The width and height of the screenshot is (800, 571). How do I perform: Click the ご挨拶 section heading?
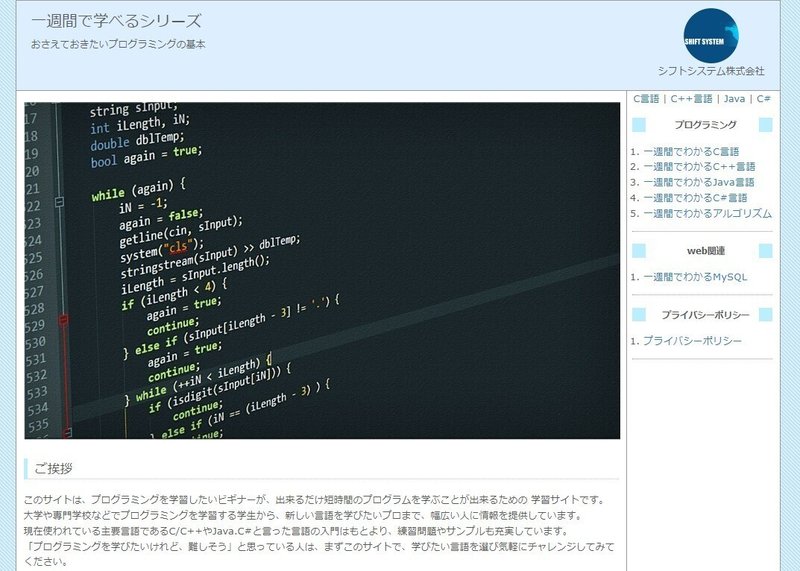(x=53, y=468)
